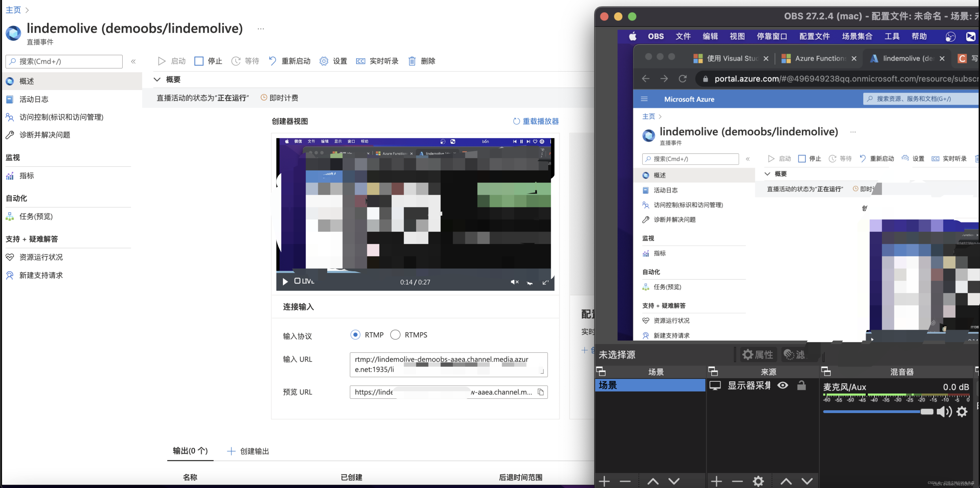Open the 文件 menu in OBS

[683, 36]
